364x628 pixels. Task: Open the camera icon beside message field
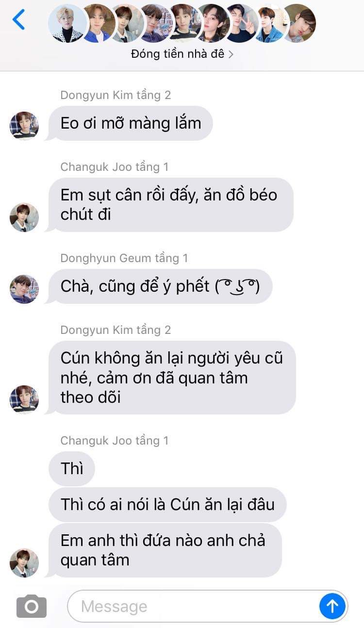(x=32, y=606)
